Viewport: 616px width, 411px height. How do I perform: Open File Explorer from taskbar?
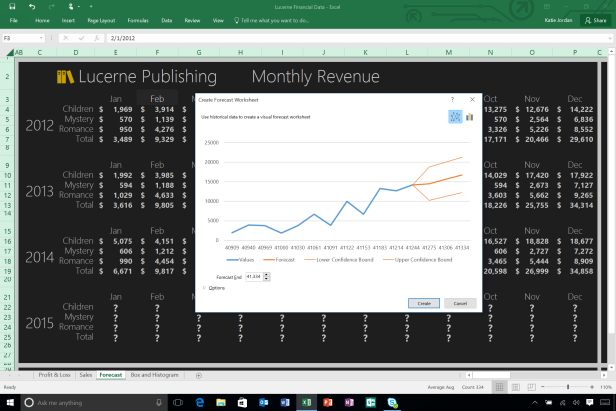221,402
